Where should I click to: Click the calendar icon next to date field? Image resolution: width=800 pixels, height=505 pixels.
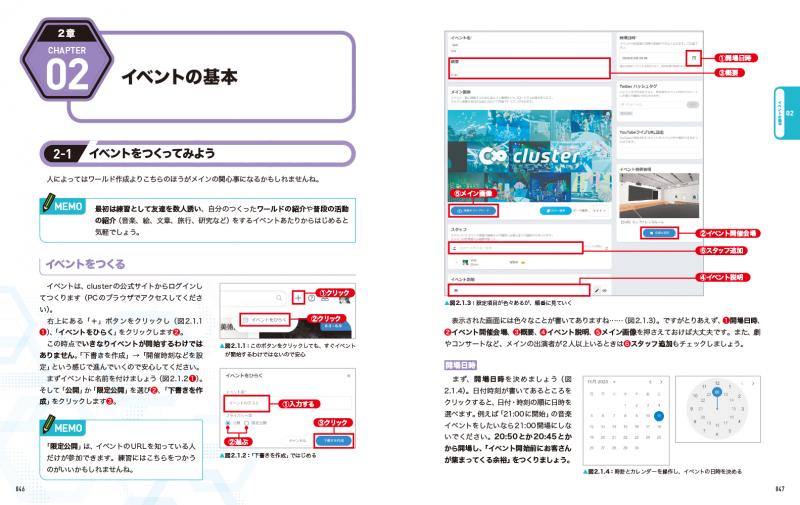click(x=694, y=58)
